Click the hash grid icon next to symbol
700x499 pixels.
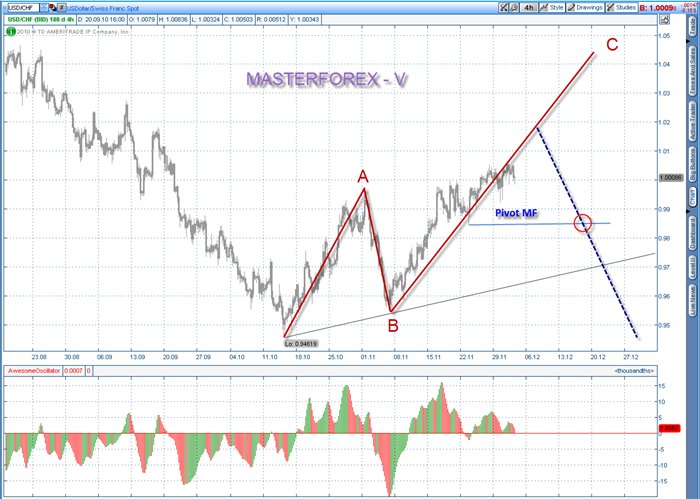(62, 8)
